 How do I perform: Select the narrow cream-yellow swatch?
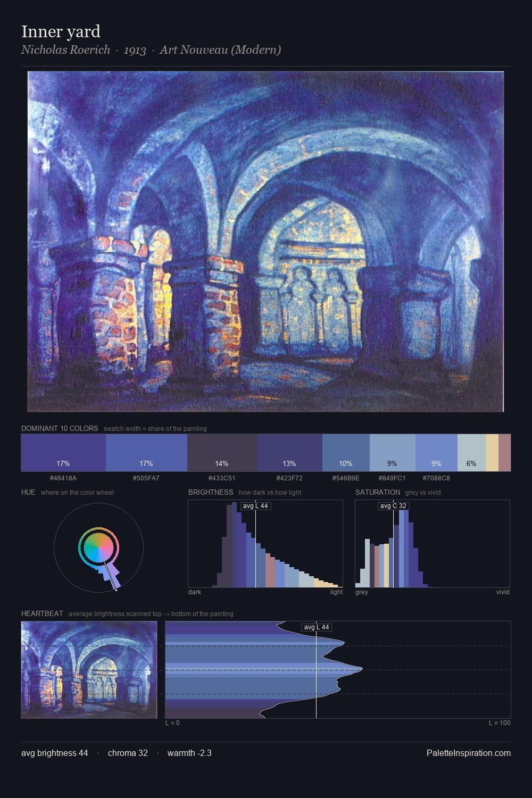click(492, 453)
